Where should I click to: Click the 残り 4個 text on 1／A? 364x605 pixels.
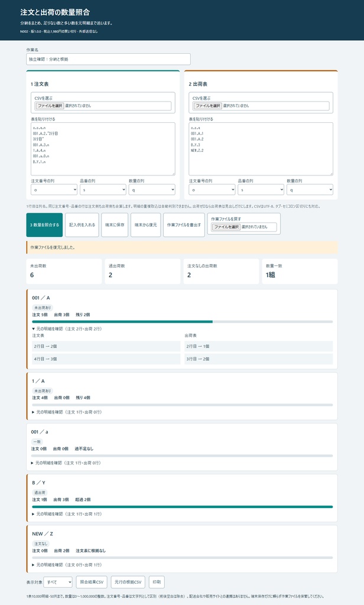83,398
